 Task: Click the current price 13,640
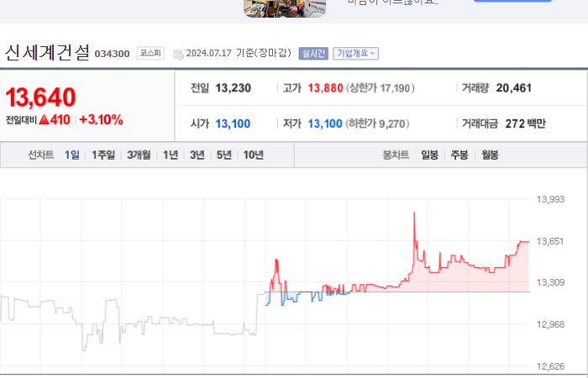tap(40, 97)
